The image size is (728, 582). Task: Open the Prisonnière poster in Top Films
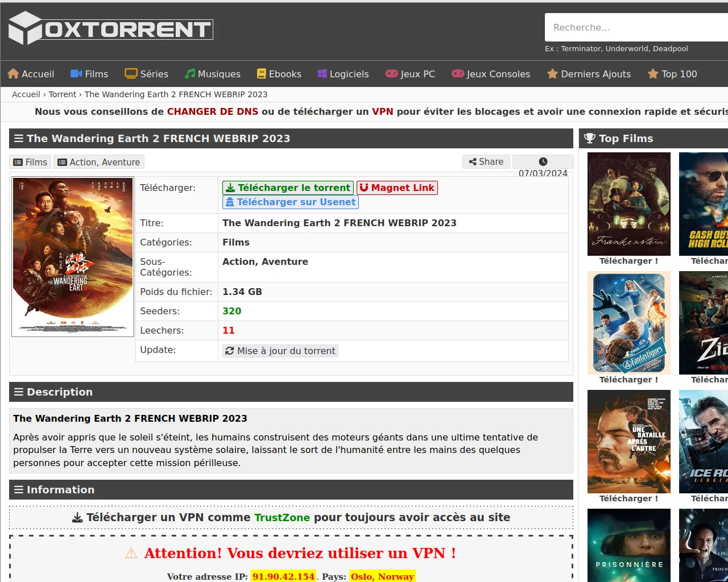[629, 545]
